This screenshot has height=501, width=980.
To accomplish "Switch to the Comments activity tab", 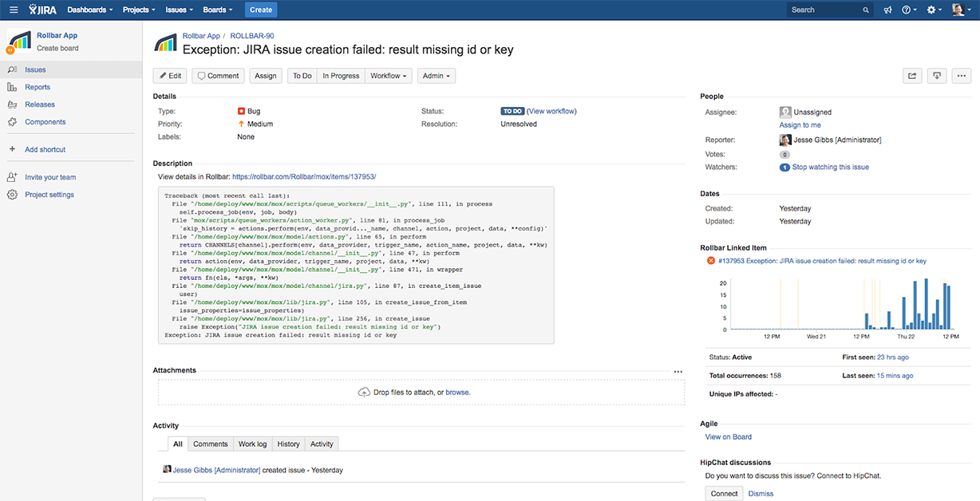I will (211, 444).
